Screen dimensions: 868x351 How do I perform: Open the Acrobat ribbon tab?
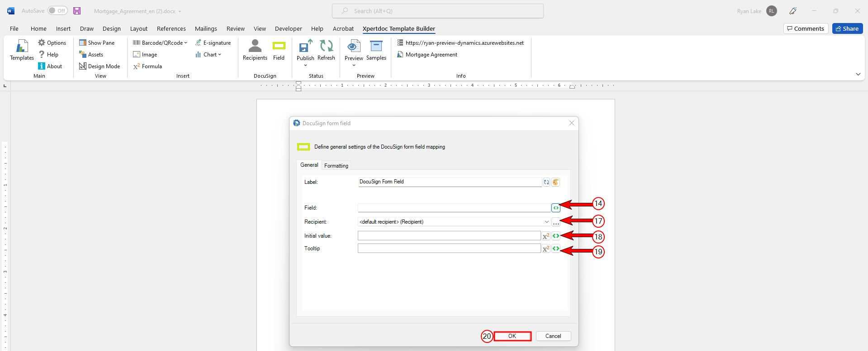click(343, 28)
